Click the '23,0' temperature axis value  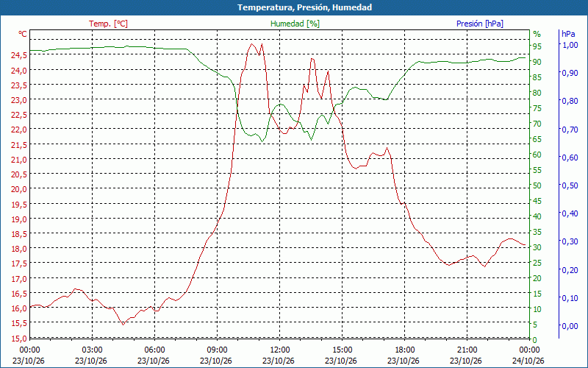19,100
